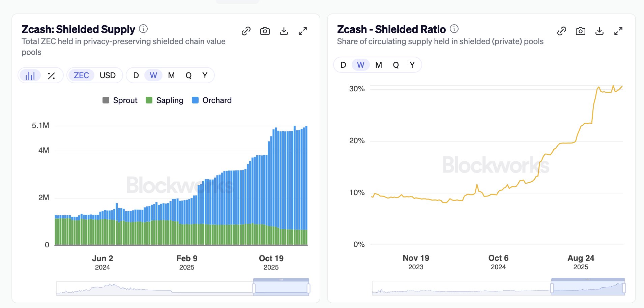The width and height of the screenshot is (644, 308).
Task: Select daily interval on Shielded Ratio chart
Action: 343,65
